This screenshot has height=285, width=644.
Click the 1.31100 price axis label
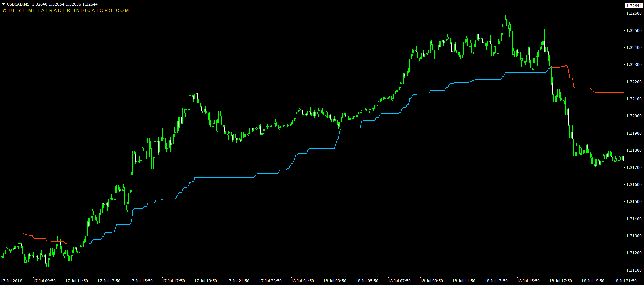[x=634, y=270]
